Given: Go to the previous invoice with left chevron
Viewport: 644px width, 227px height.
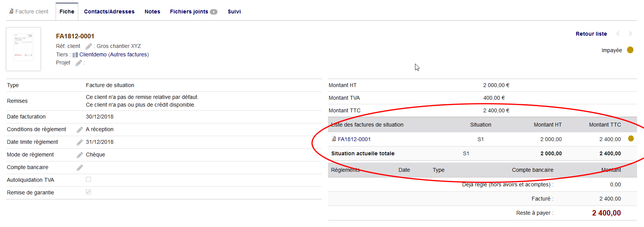Looking at the screenshot, I should pyautogui.click(x=618, y=34).
